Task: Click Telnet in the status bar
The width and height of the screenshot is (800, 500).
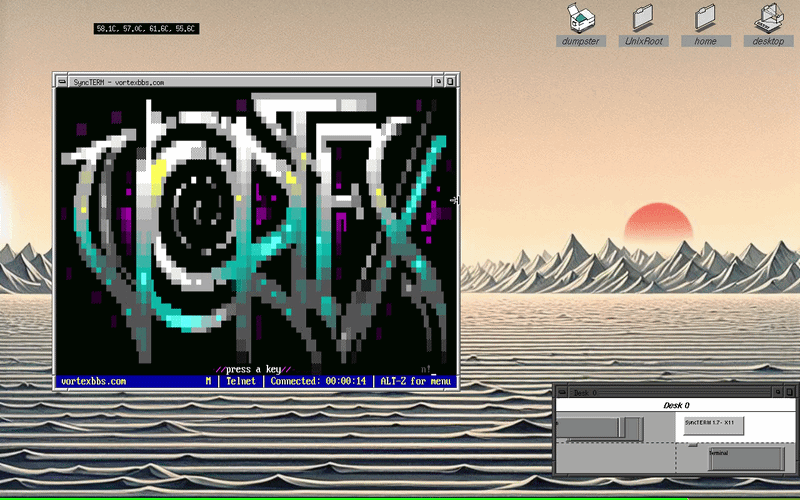Action: click(241, 381)
